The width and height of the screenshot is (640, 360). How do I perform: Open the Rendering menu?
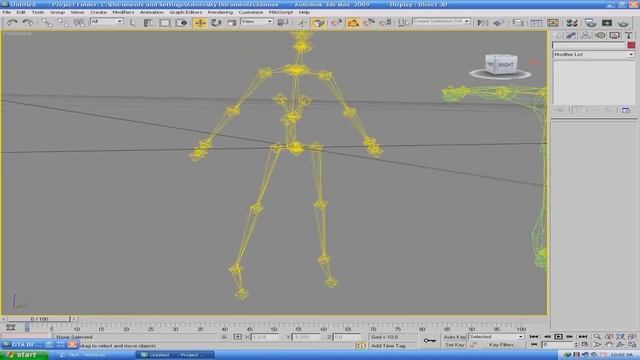(220, 12)
